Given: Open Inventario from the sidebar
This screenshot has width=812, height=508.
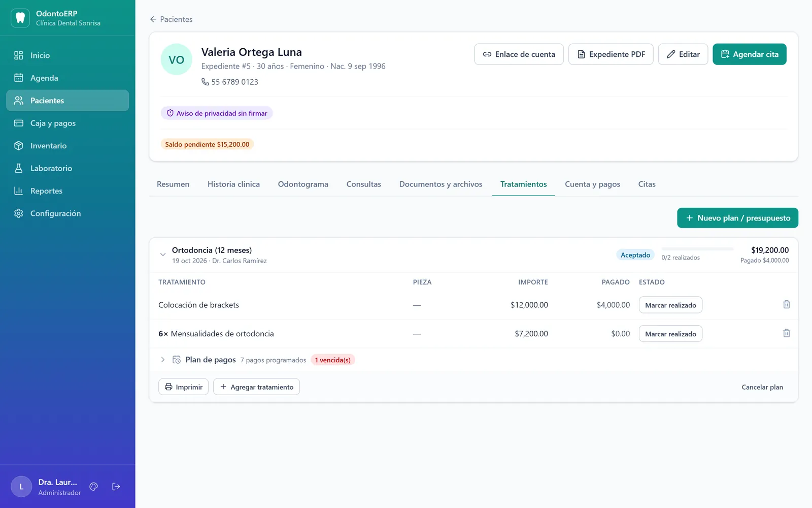Looking at the screenshot, I should pos(67,146).
